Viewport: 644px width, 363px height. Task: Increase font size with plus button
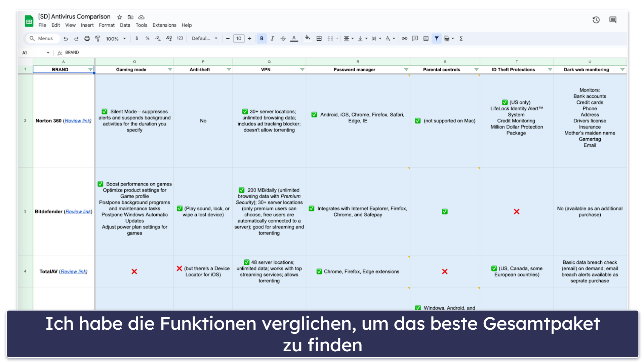point(249,38)
